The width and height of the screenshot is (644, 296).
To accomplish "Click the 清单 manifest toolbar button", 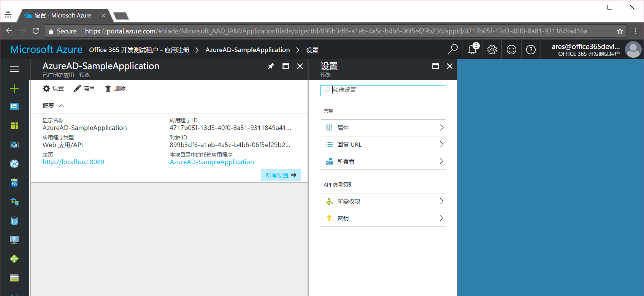I will (x=84, y=89).
